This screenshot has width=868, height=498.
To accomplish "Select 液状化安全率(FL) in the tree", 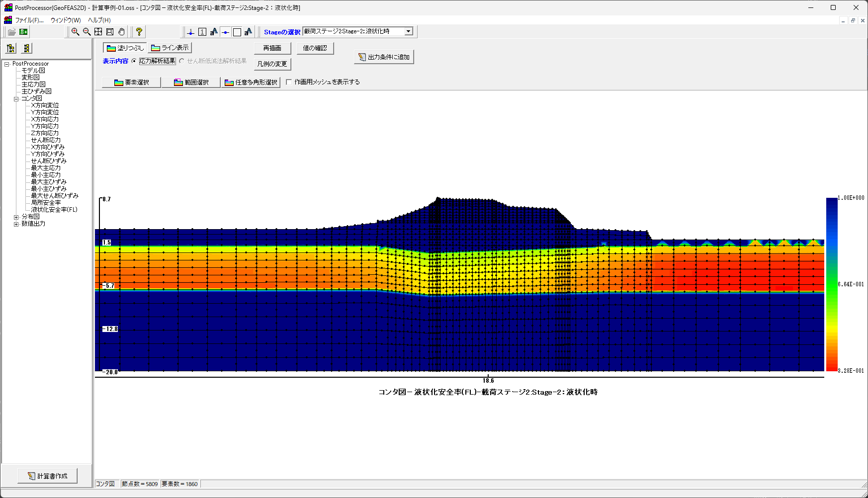I will [x=54, y=210].
